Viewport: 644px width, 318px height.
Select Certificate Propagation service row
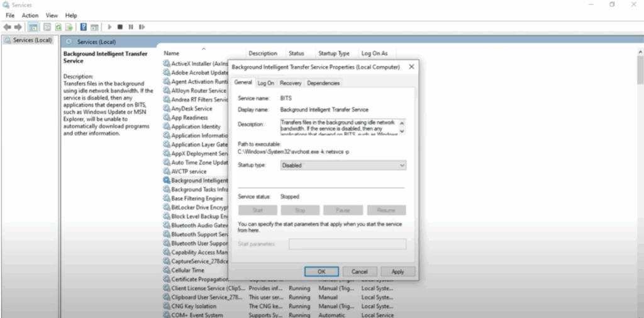tap(196, 279)
